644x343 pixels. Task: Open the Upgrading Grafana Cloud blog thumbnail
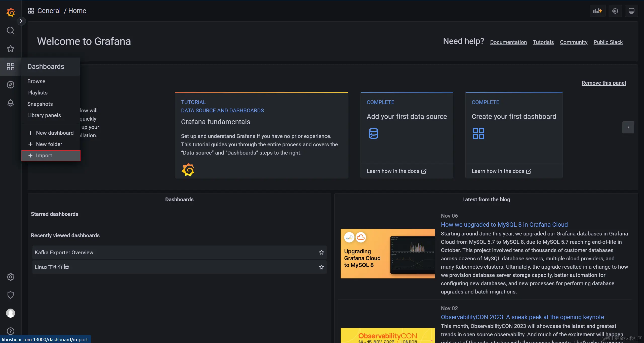coord(387,254)
